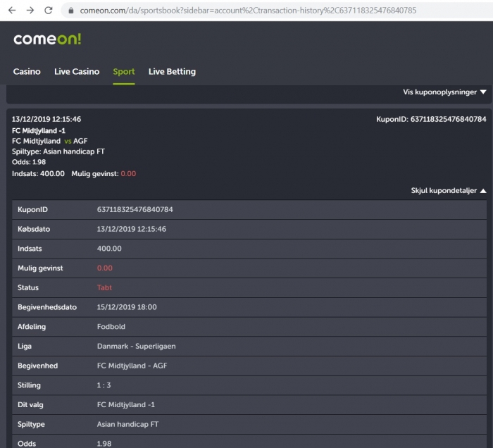Image resolution: width=493 pixels, height=448 pixels.
Task: Collapse details with Skjul kupondetaljer
Action: tap(449, 190)
